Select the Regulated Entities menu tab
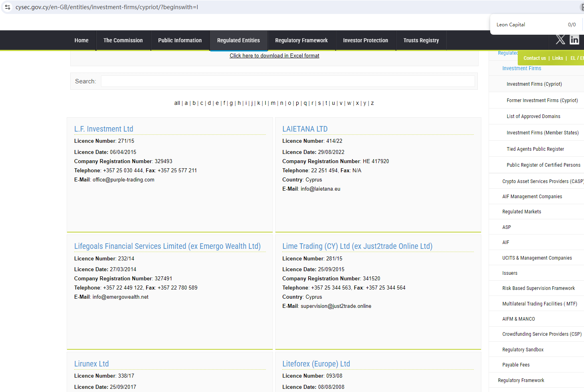 [x=238, y=40]
